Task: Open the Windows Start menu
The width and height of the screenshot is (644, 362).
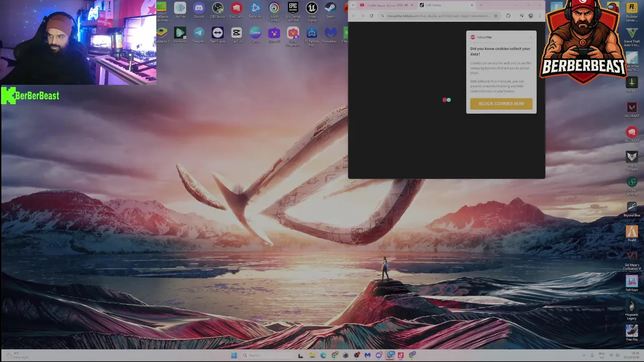Action: coord(234,355)
